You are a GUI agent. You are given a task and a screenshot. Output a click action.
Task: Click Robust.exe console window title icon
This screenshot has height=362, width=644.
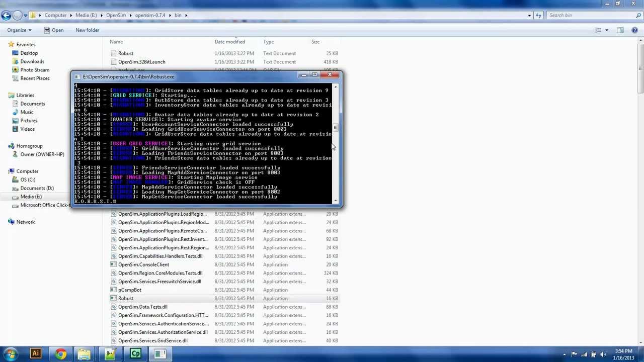point(77,77)
